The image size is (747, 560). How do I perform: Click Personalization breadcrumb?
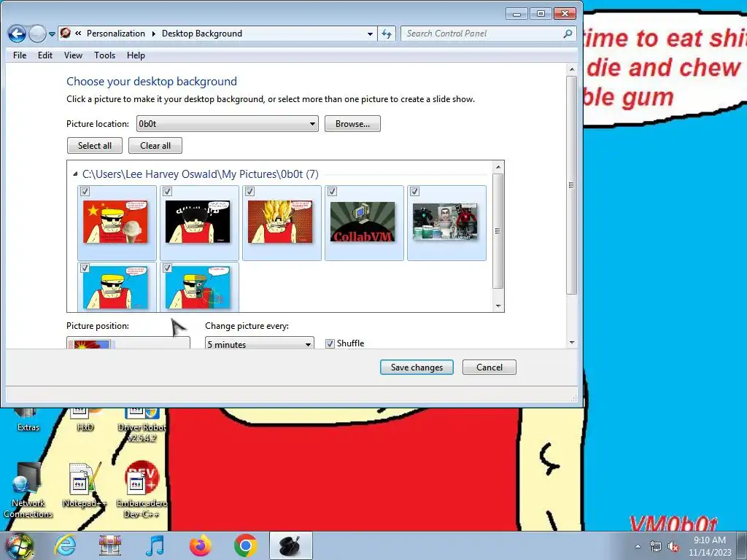click(116, 34)
